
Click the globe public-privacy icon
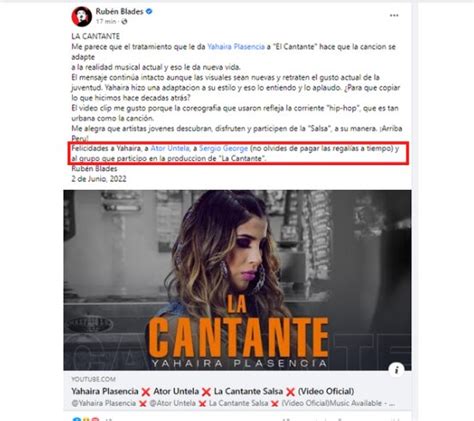click(124, 22)
